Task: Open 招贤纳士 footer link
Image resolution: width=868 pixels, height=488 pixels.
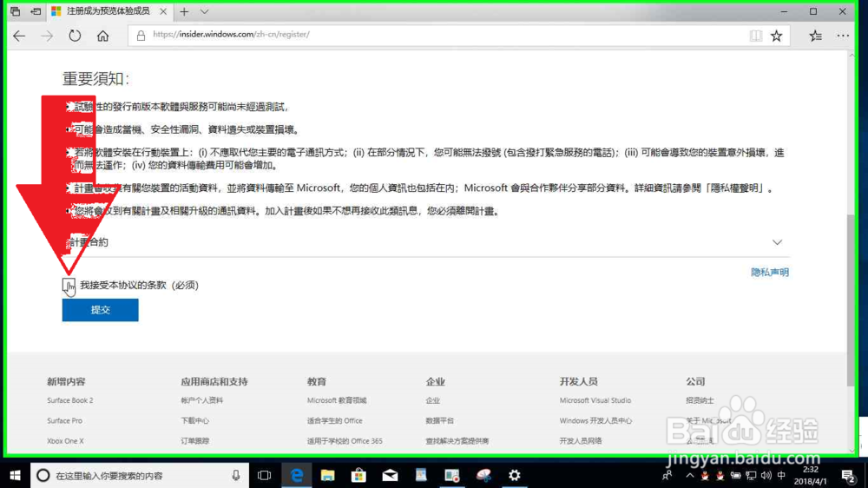Action: (700, 400)
